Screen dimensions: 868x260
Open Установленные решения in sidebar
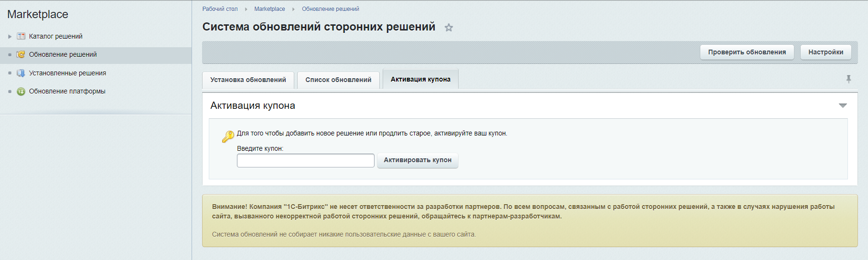tap(67, 73)
